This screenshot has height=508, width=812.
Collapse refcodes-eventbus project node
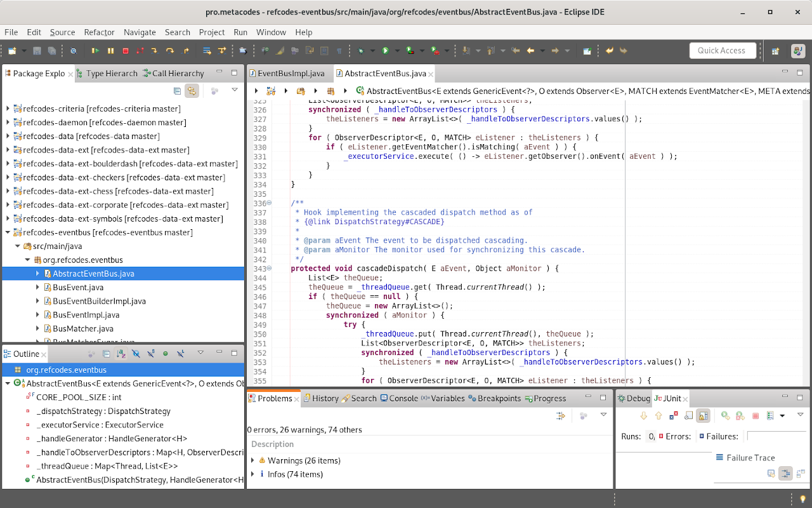pos(8,232)
